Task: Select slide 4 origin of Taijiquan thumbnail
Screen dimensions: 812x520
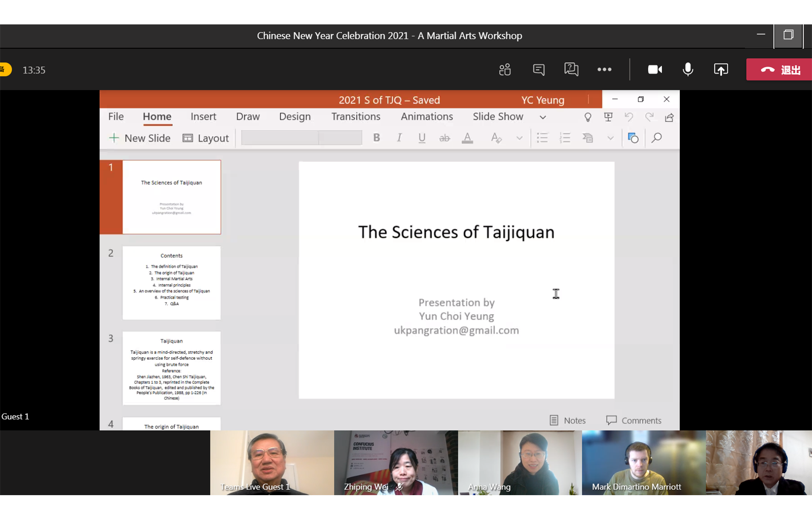Action: click(x=171, y=424)
